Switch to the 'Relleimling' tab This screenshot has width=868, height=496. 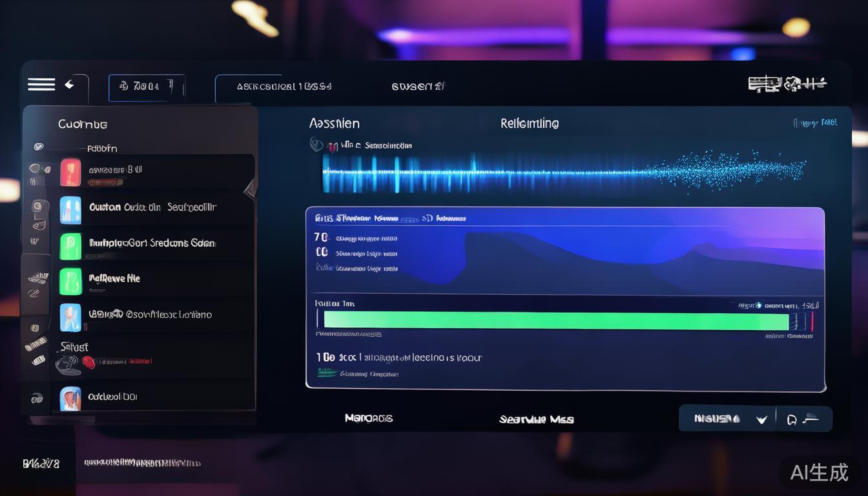click(530, 123)
